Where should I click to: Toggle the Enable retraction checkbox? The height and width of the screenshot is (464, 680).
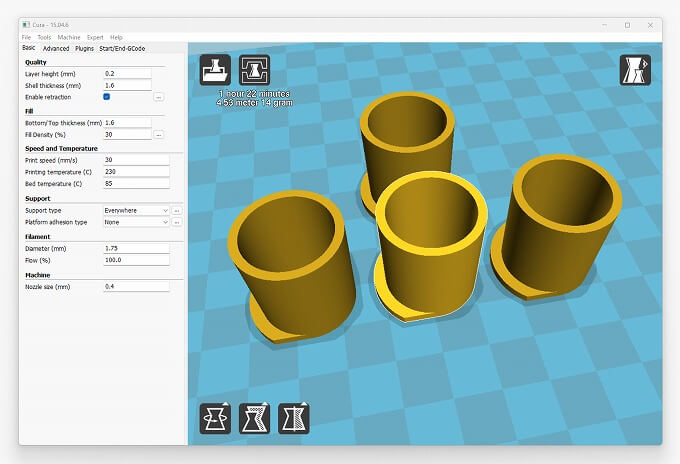[107, 97]
